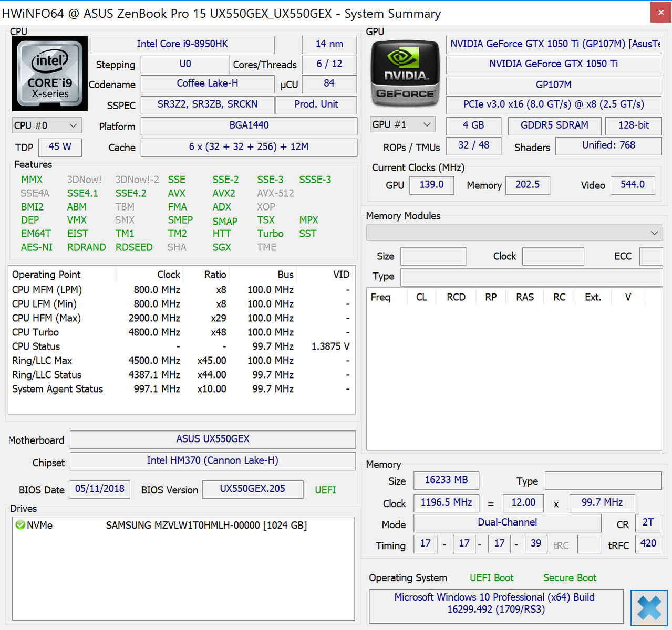
Task: Click the CPU Status voltage '1.3875 V'
Action: pos(330,346)
